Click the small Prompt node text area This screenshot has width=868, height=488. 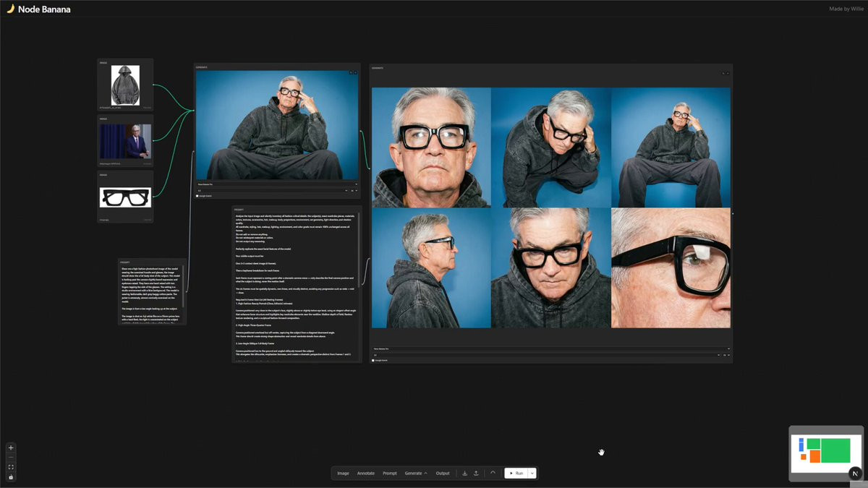151,294
